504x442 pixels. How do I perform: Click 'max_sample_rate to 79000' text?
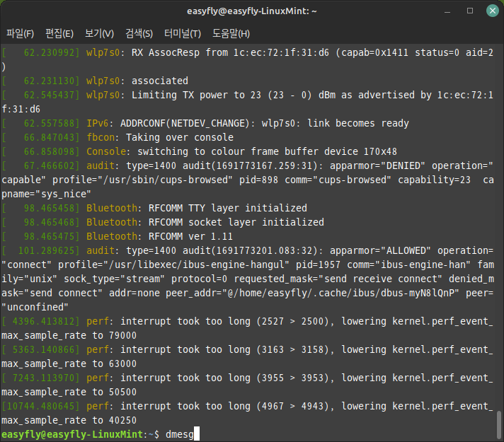(69, 335)
